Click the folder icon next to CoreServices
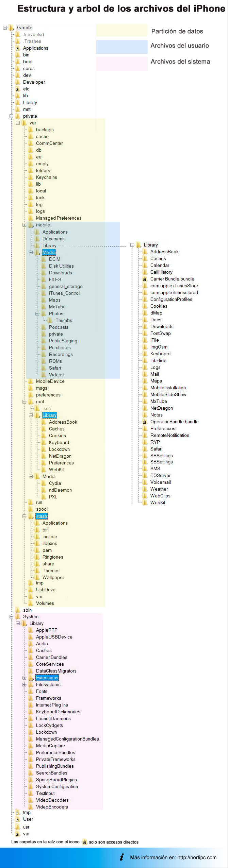 (31, 664)
